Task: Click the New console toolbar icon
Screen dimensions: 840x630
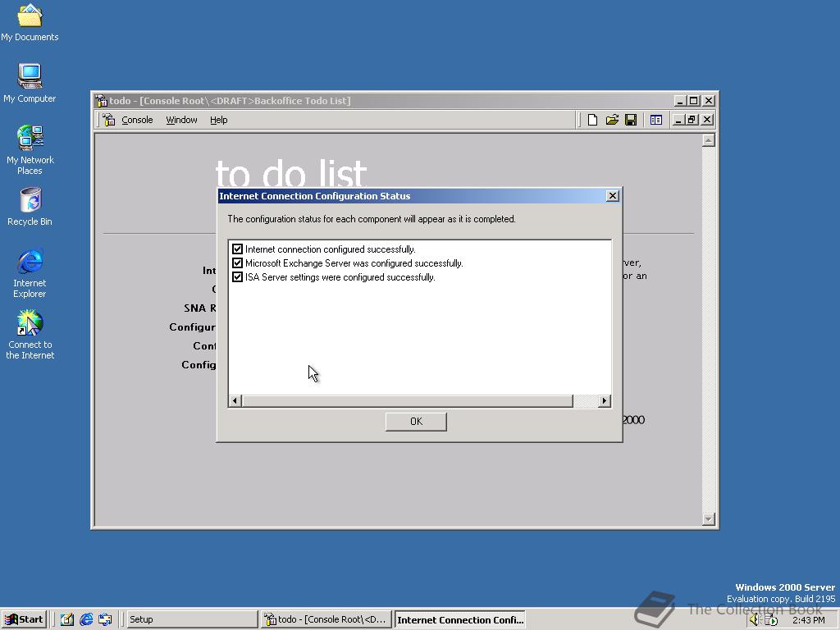Action: [592, 120]
